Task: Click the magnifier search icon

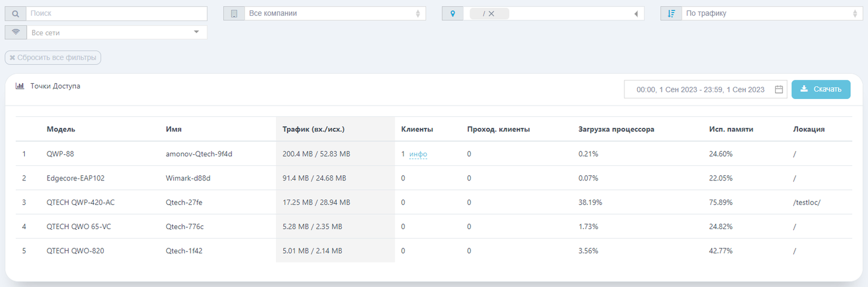Action: (x=15, y=13)
